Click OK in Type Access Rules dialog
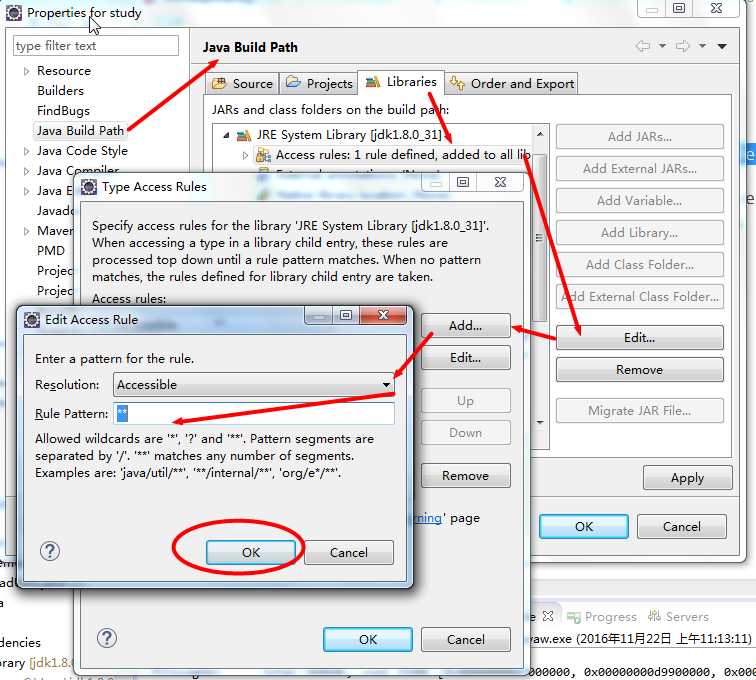756x680 pixels. click(367, 639)
